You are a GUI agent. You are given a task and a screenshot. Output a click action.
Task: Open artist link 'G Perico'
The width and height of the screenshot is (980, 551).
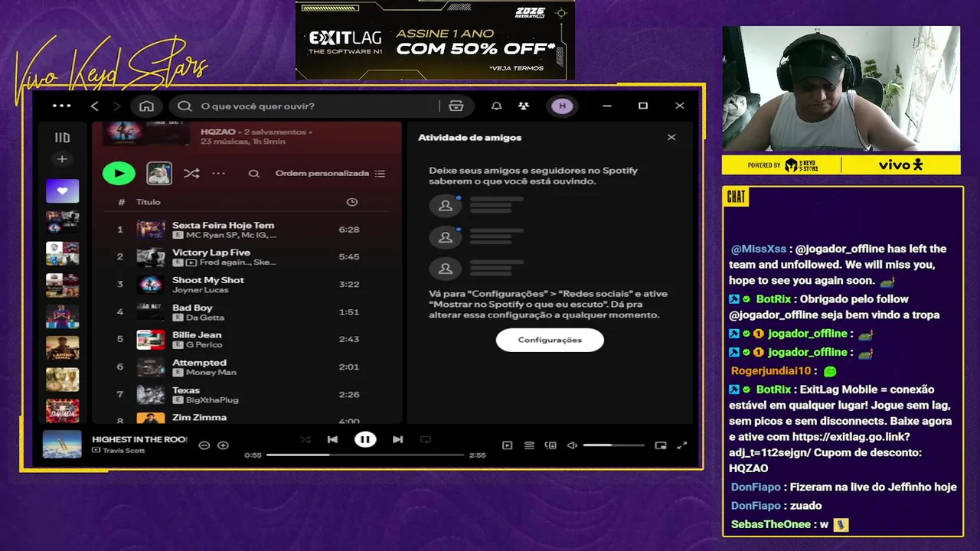tap(204, 345)
